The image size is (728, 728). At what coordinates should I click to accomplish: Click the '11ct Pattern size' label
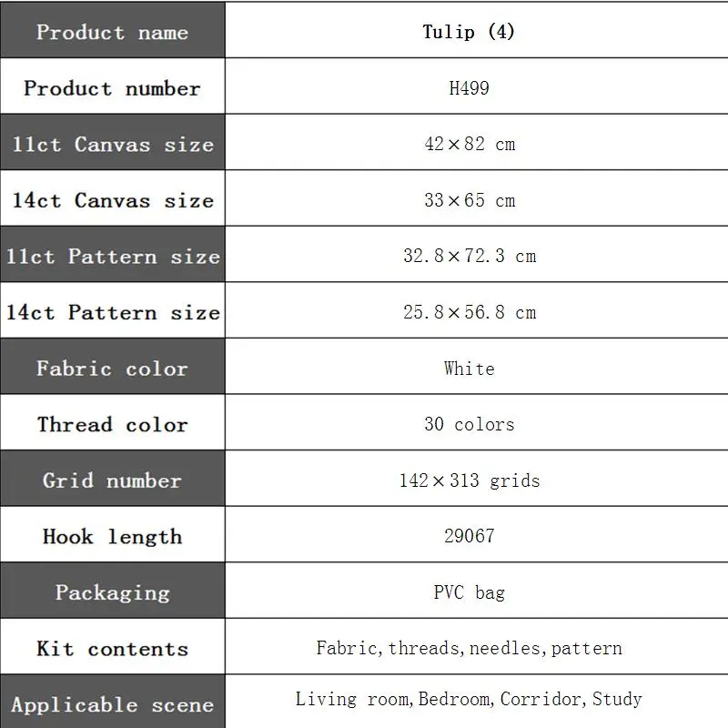pyautogui.click(x=113, y=257)
